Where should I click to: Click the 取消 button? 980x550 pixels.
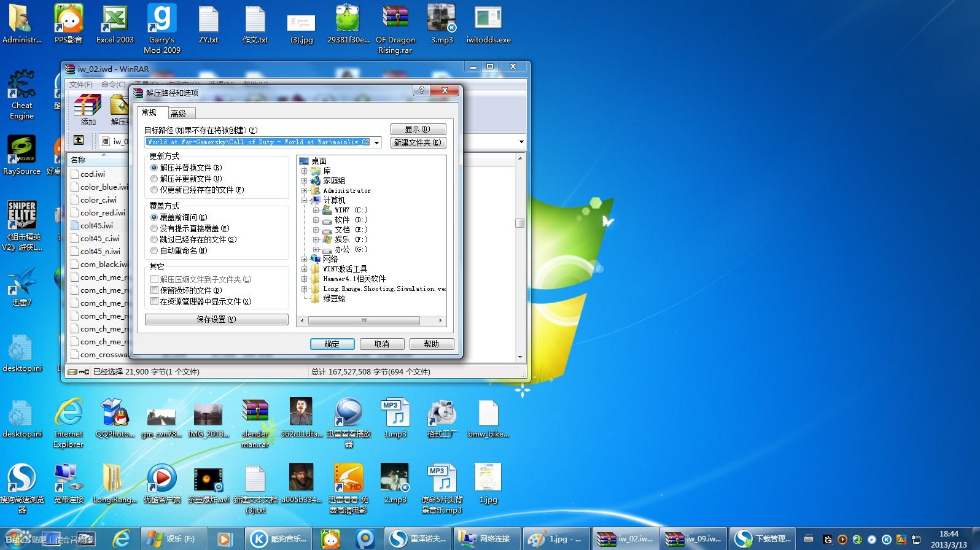pos(382,344)
